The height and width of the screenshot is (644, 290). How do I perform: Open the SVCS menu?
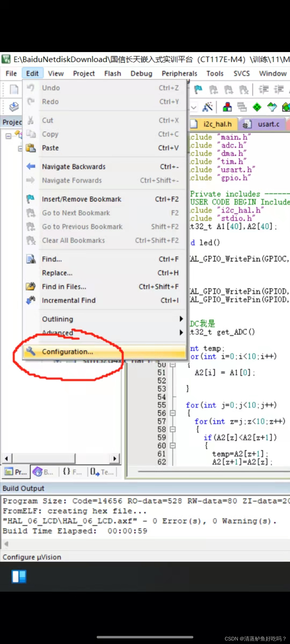coord(241,74)
